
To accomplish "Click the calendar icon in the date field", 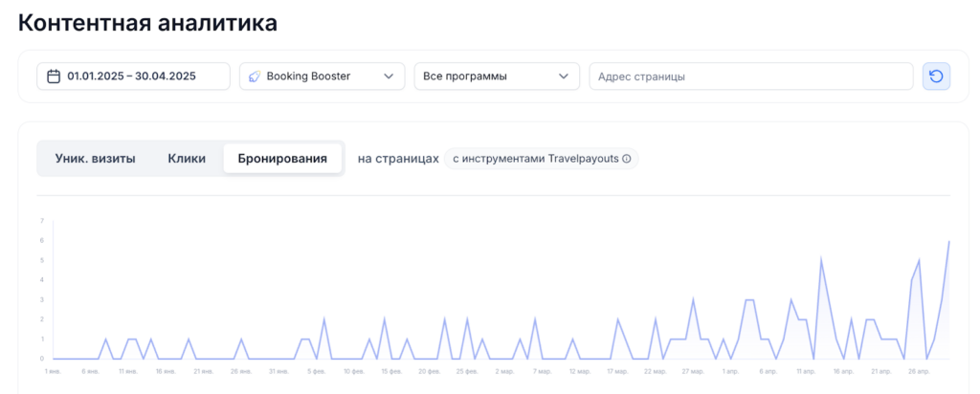I will click(x=55, y=77).
